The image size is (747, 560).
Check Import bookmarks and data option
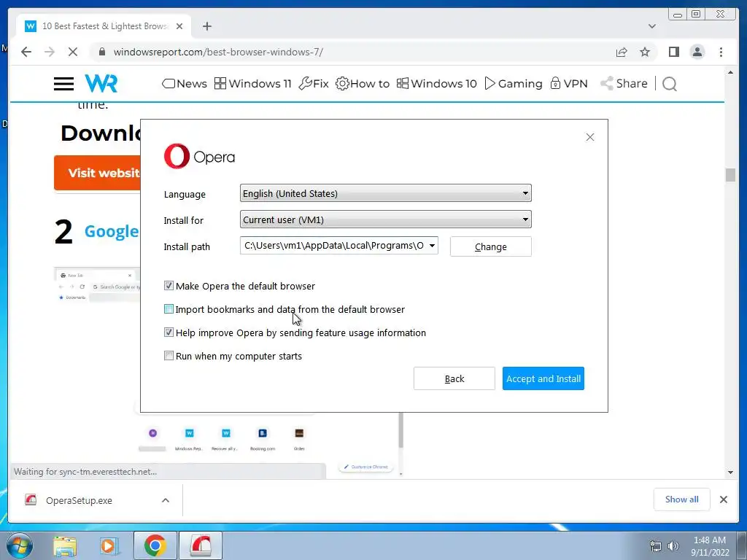point(169,309)
